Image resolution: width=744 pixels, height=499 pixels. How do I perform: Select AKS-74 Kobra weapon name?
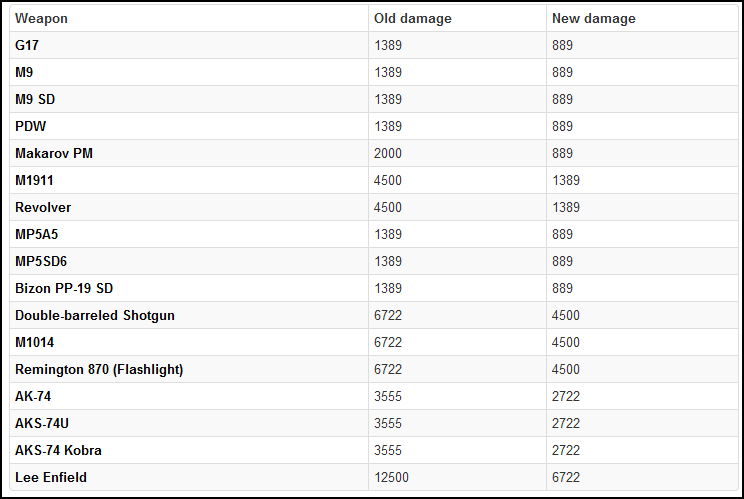point(58,450)
